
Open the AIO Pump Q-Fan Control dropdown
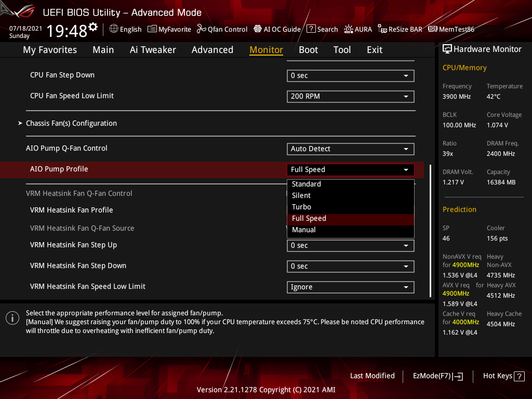(350, 149)
